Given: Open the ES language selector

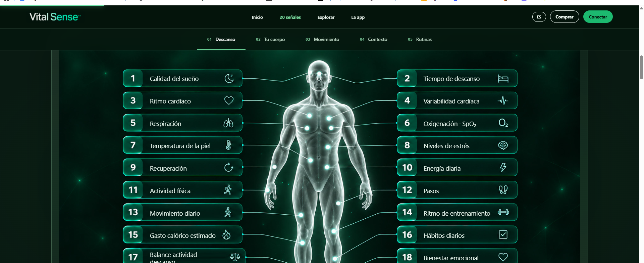Looking at the screenshot, I should point(539,17).
